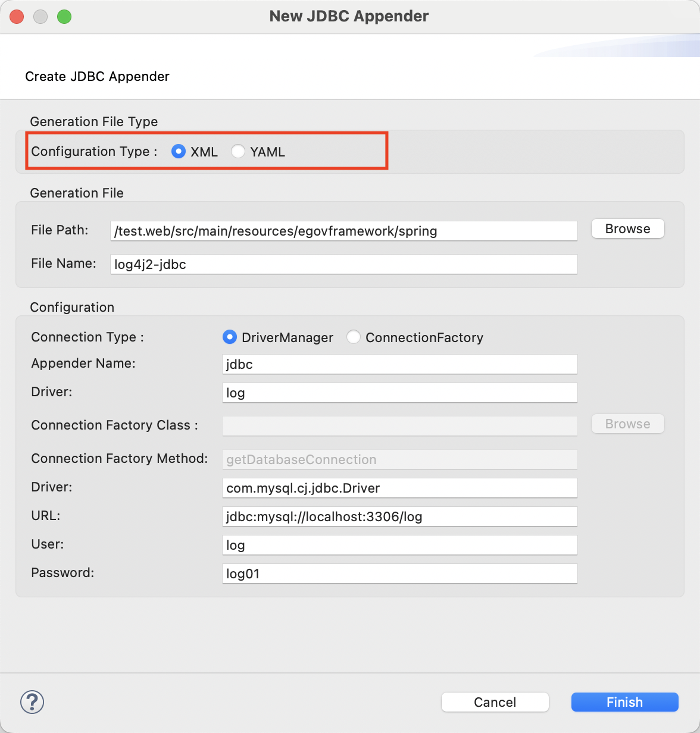Cancel the JDBC Appender dialog
The width and height of the screenshot is (700, 733).
(495, 702)
